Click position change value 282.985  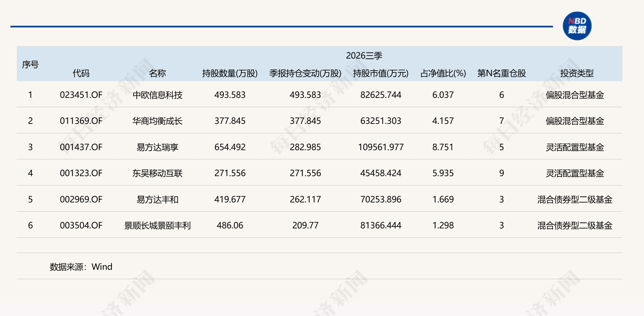pos(306,147)
